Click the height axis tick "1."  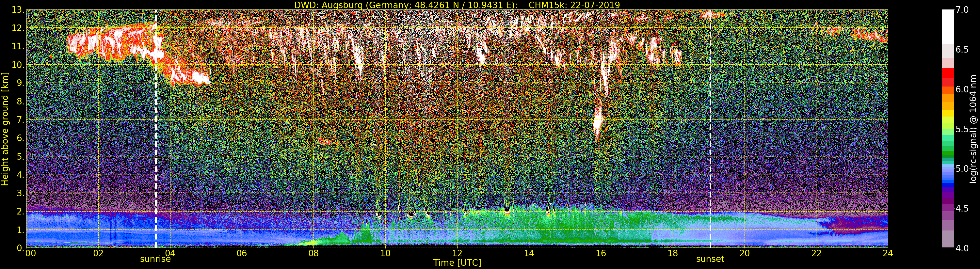click(20, 229)
